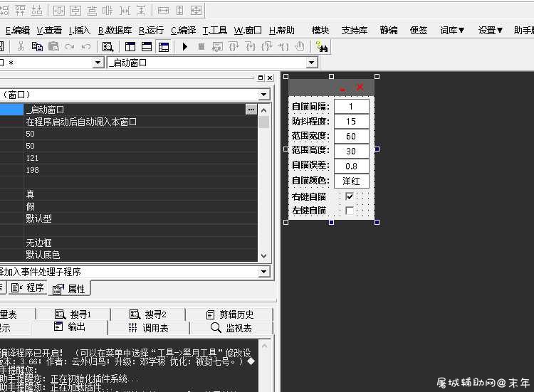Click the Paste clipboard icon

pyautogui.click(x=53, y=46)
